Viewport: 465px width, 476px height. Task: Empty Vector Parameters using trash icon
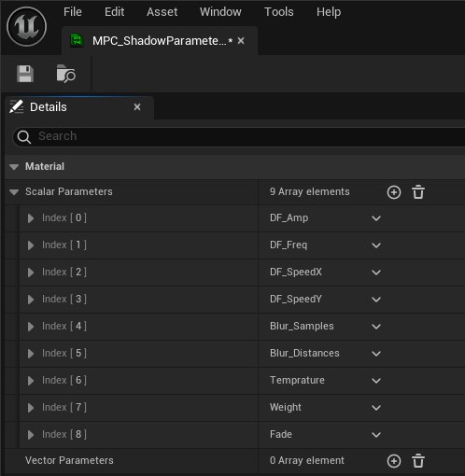[418, 461]
